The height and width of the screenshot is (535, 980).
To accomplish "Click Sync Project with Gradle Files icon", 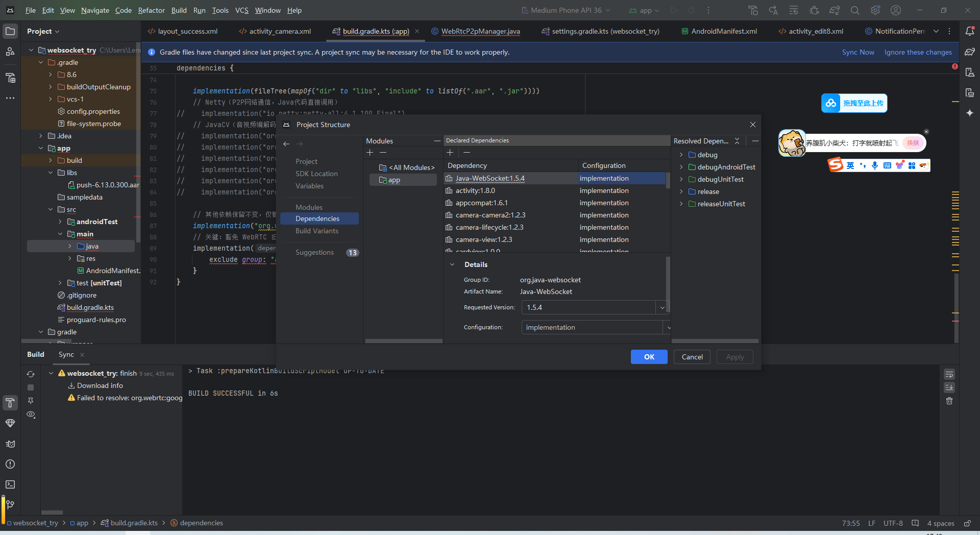I will pyautogui.click(x=835, y=10).
